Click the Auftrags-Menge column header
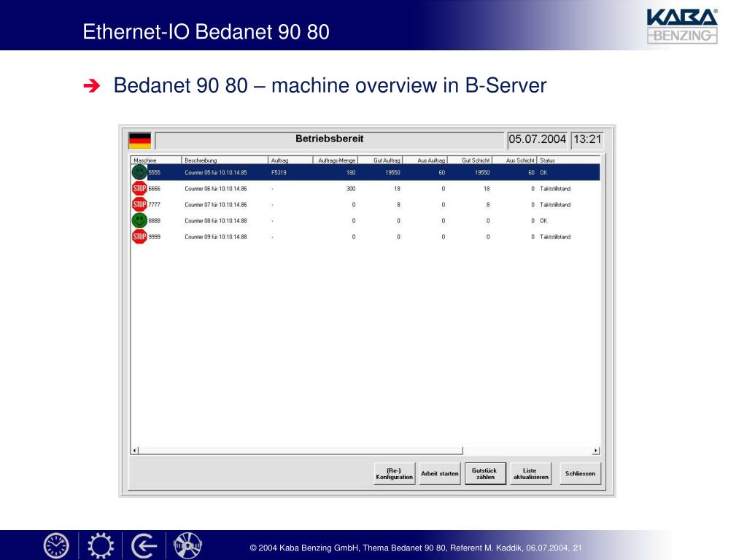The image size is (747, 560). (x=336, y=160)
